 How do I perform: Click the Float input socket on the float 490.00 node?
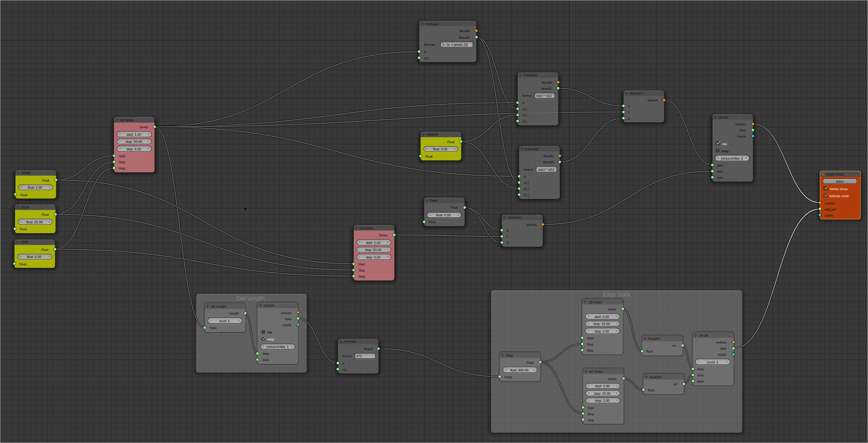click(500, 377)
